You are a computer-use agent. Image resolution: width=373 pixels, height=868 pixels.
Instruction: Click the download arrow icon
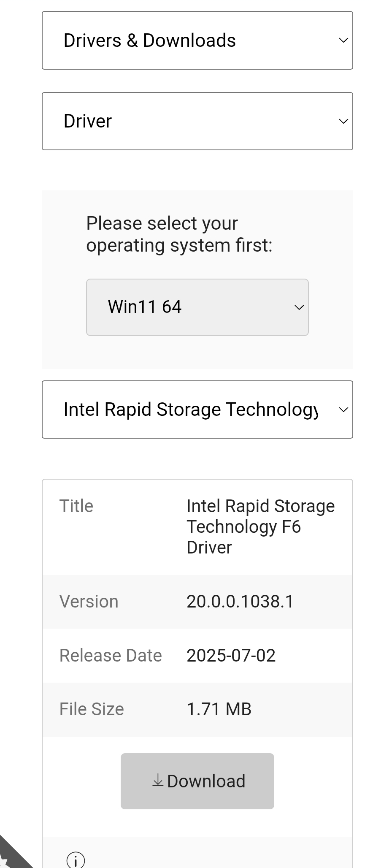pos(158,781)
